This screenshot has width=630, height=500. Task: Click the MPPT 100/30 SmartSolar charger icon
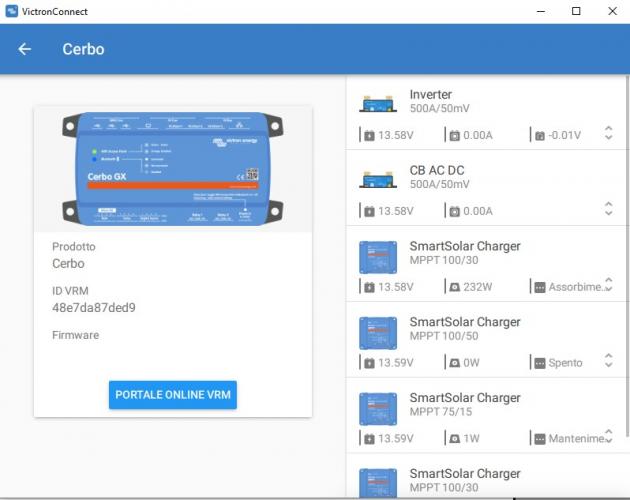pos(378,257)
